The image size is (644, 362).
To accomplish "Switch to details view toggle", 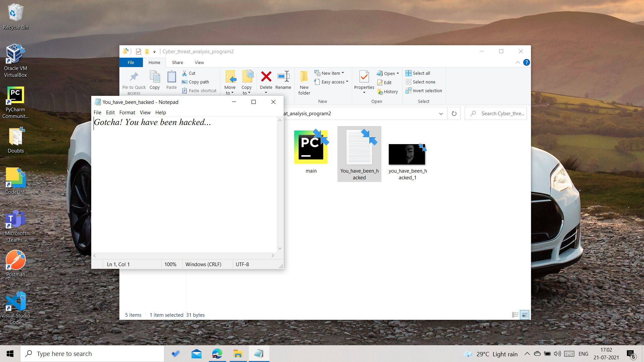I will pos(515,315).
